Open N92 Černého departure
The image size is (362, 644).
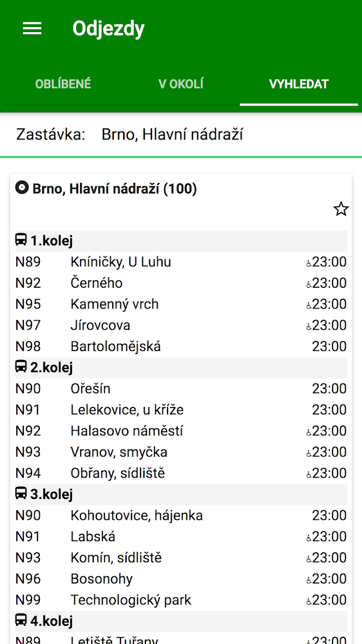(x=181, y=283)
